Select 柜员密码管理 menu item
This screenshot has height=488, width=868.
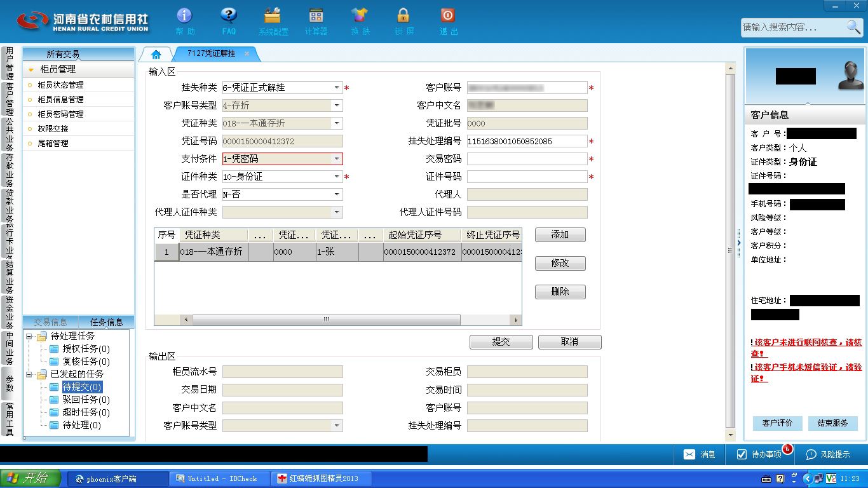[60, 114]
